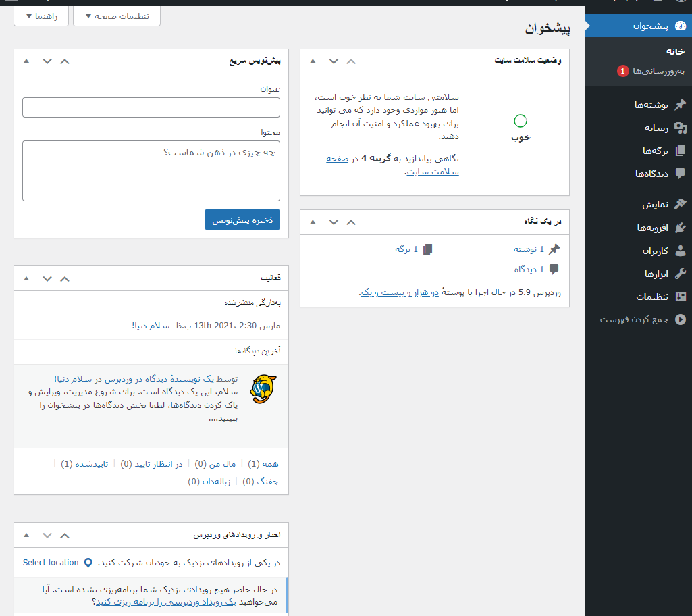Click the Settings (تنظیمات) sliders icon in sidebar

tap(681, 297)
